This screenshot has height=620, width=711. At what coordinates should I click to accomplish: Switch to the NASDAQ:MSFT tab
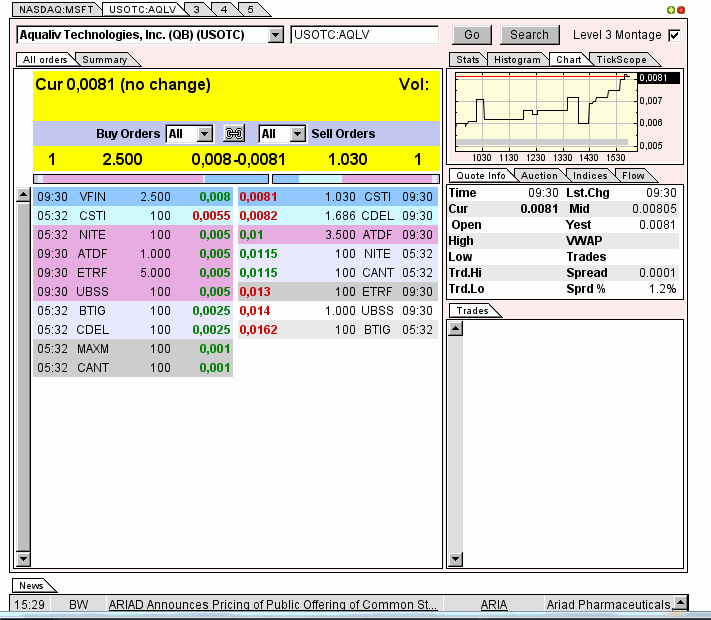[x=56, y=10]
